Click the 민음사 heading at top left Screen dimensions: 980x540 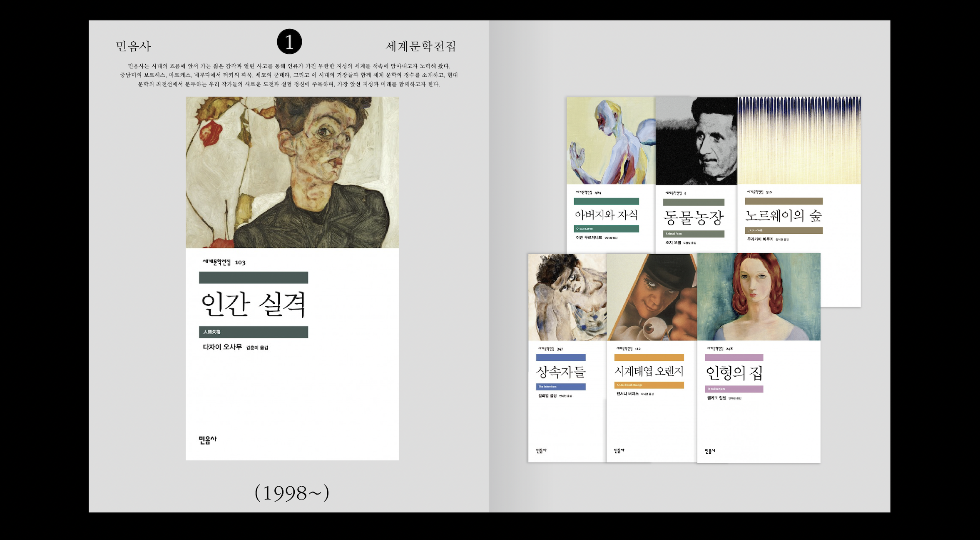point(133,46)
